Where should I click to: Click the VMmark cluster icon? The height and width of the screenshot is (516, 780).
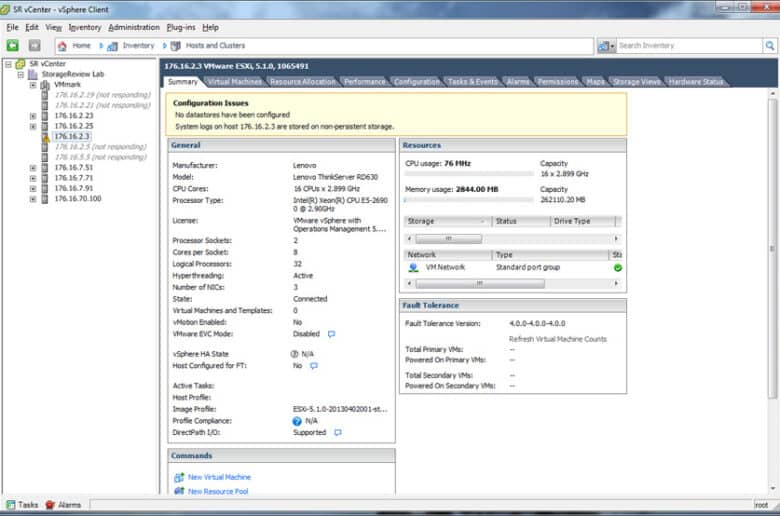45,85
